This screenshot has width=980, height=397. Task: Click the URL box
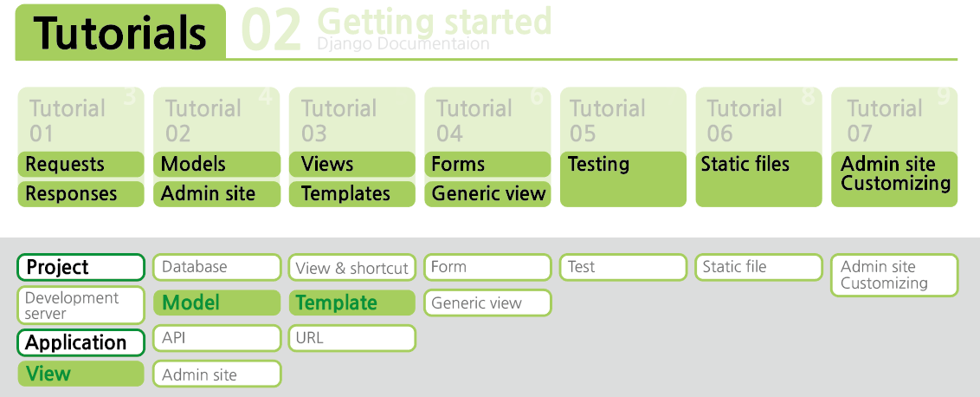tap(351, 339)
